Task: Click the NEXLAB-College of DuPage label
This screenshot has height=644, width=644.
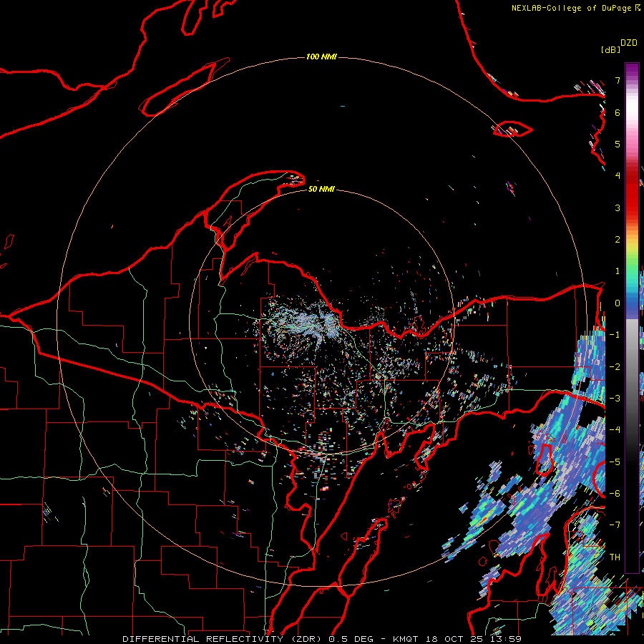Action: pos(572,8)
